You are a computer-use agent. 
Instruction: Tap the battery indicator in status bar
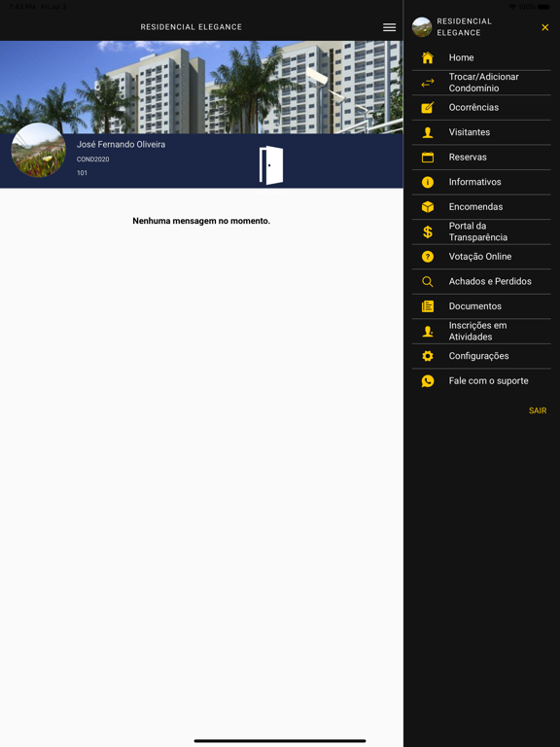coord(543,7)
